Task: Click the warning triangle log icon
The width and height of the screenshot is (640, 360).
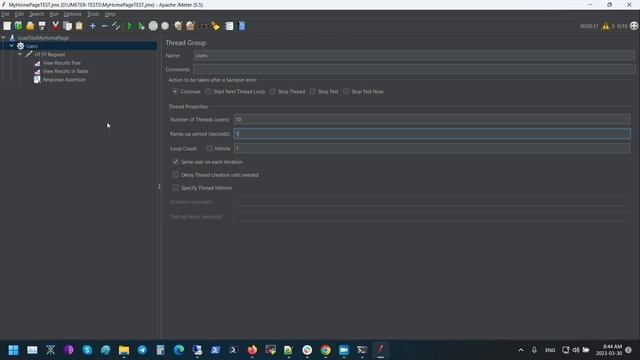Action: click(x=606, y=26)
